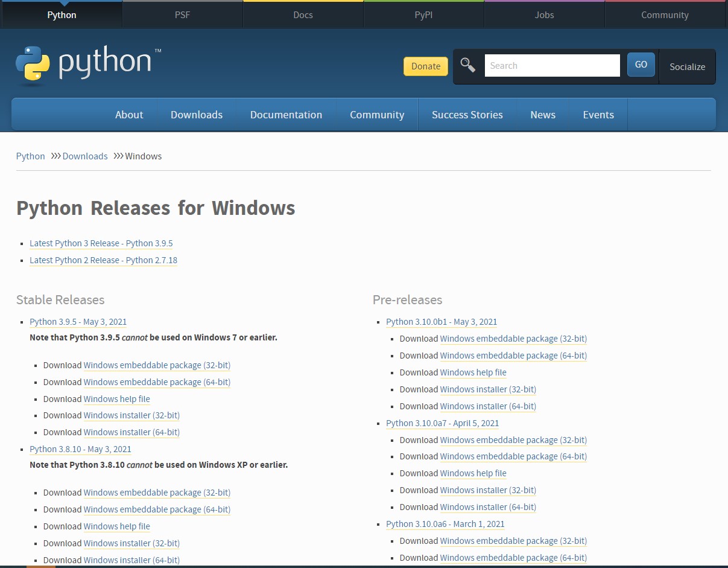Download Python 3.10.0a7 Windows installer (32-bit)
This screenshot has height=568, width=728.
(488, 490)
